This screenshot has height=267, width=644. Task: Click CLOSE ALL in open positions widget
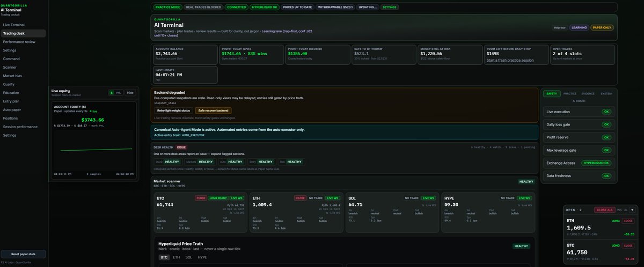(x=605, y=210)
